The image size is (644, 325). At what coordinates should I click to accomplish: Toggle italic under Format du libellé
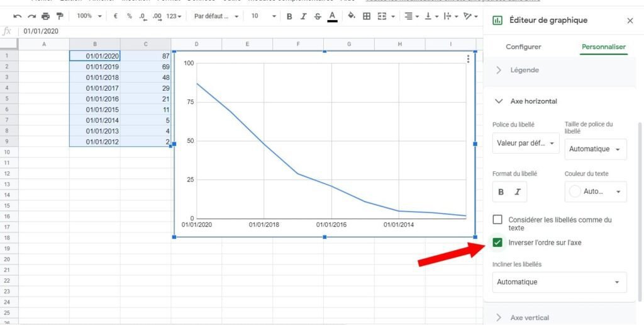(518, 192)
